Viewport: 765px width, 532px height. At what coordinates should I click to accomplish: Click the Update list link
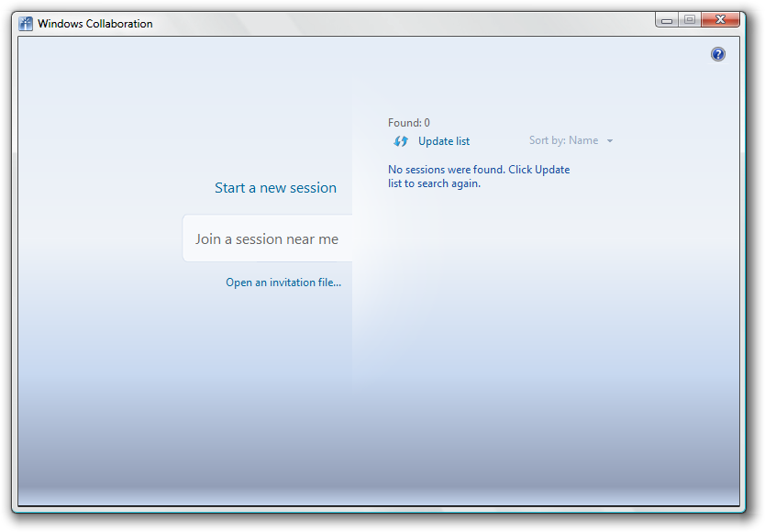444,141
